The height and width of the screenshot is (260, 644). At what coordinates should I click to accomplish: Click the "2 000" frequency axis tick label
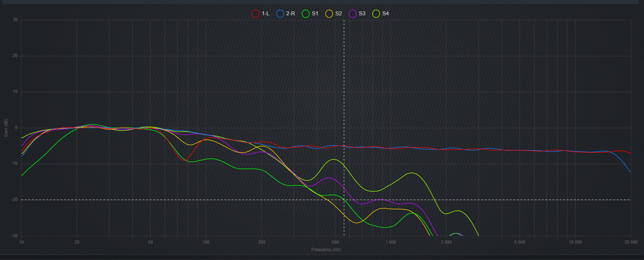point(446,242)
